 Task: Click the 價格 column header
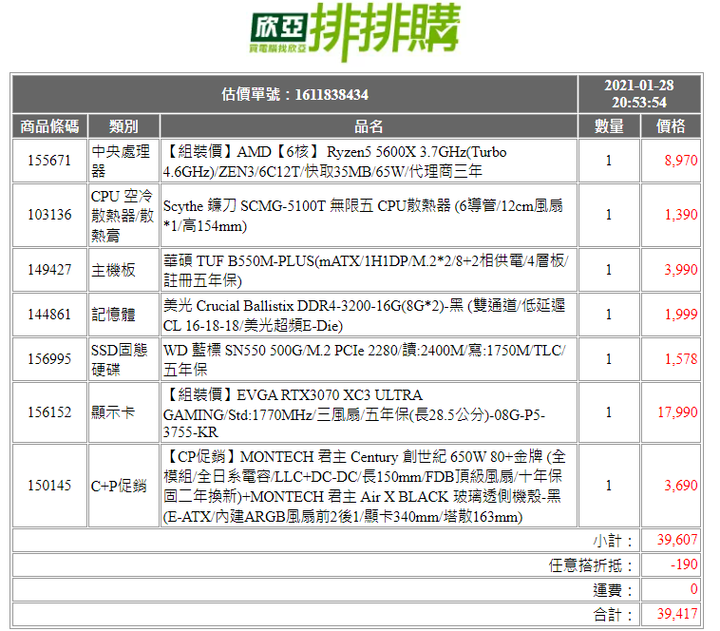point(670,126)
